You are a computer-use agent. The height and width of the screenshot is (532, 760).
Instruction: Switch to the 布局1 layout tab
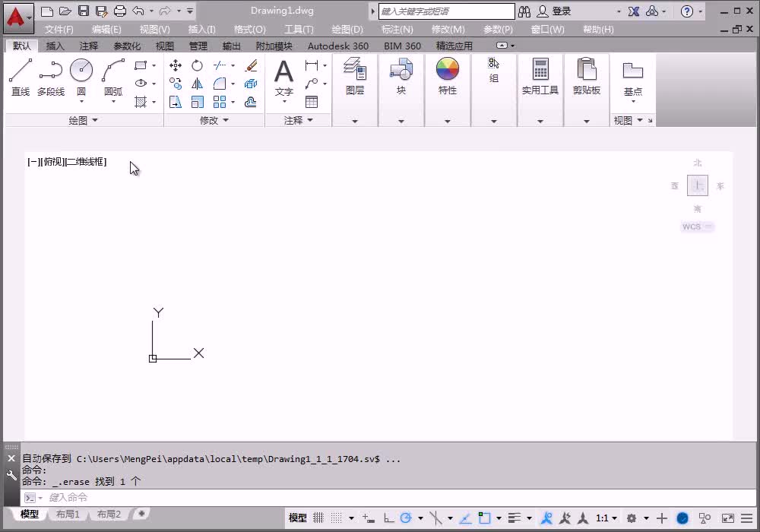click(68, 514)
